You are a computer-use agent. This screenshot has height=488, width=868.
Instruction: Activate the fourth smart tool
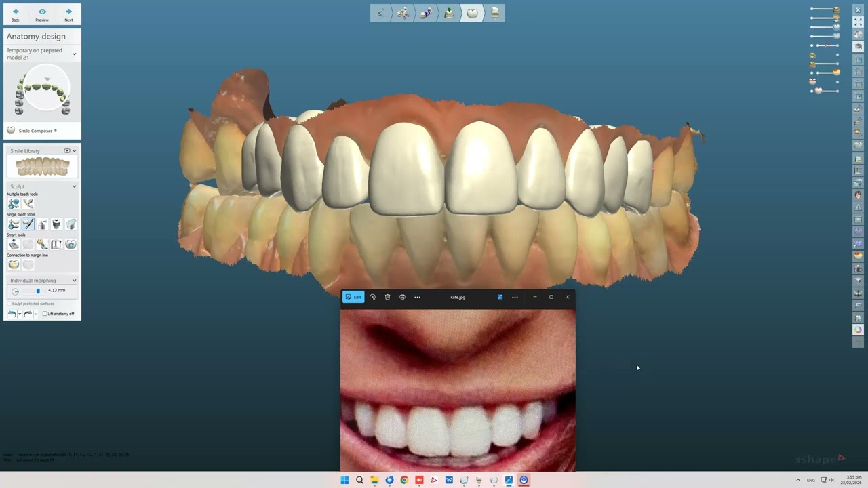(56, 244)
